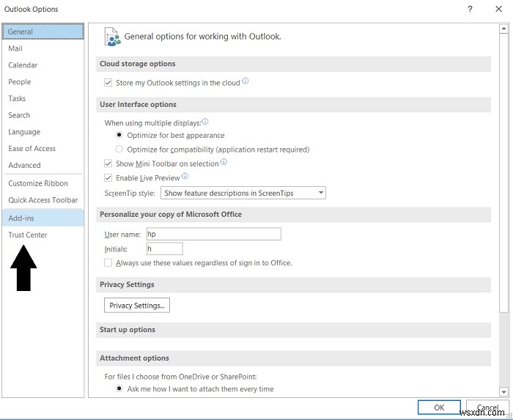513x420 pixels.
Task: Click info icon beside Enable Live Preview
Action: click(185, 177)
